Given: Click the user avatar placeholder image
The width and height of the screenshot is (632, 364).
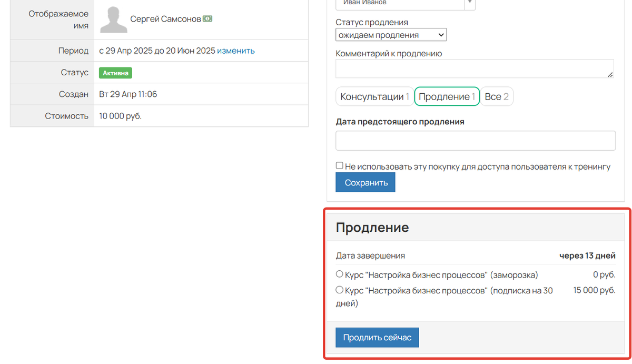Looking at the screenshot, I should (113, 20).
